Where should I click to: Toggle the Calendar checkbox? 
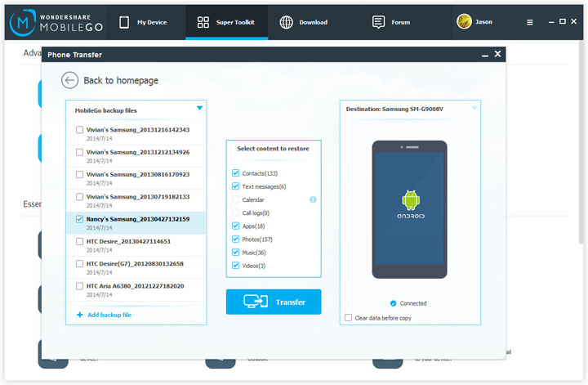tap(235, 199)
